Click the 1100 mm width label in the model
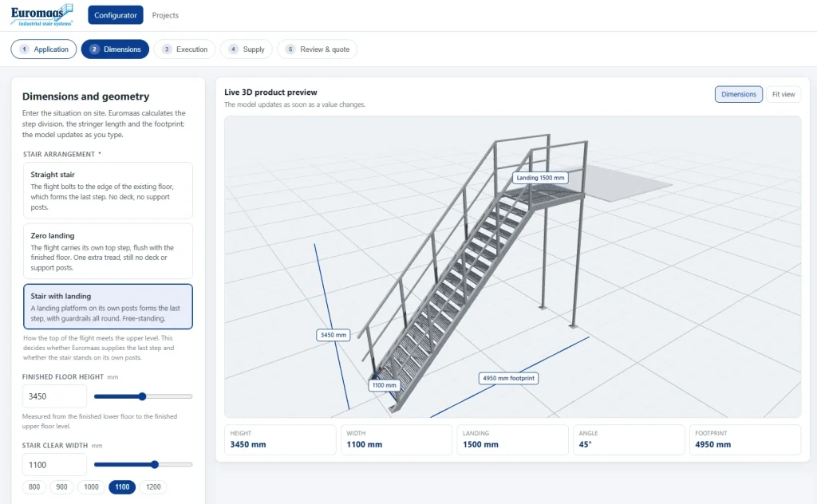 [x=384, y=385]
